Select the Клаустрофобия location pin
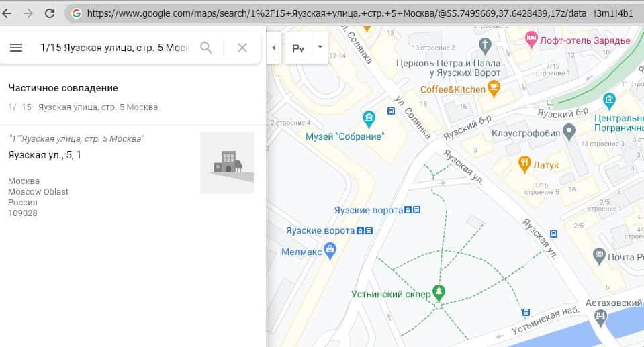Viewport: 644px width, 347px height. pyautogui.click(x=569, y=130)
